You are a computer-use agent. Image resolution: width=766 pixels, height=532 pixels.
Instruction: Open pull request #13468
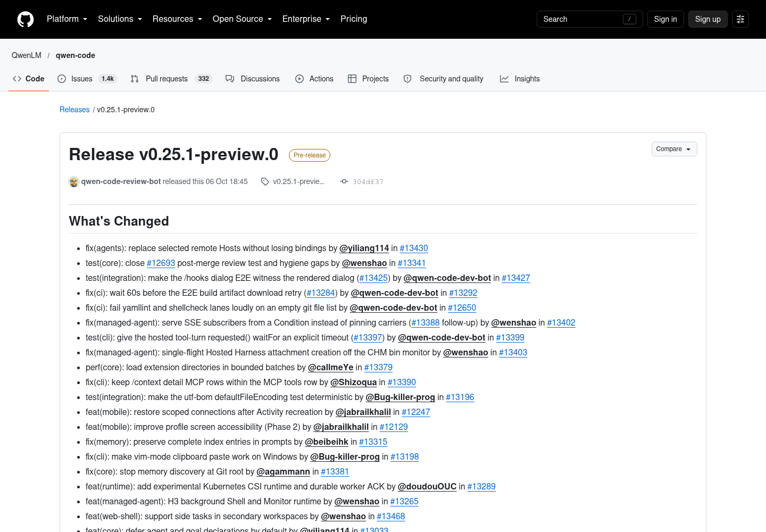tap(391, 517)
